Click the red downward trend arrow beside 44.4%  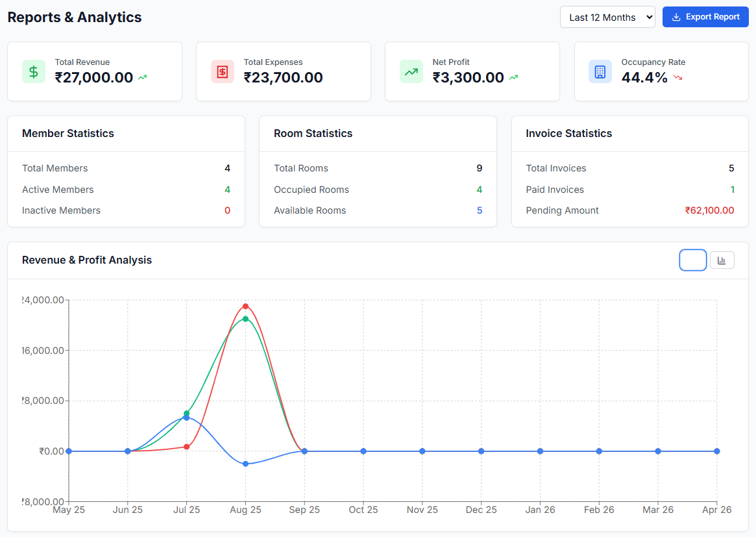point(678,77)
